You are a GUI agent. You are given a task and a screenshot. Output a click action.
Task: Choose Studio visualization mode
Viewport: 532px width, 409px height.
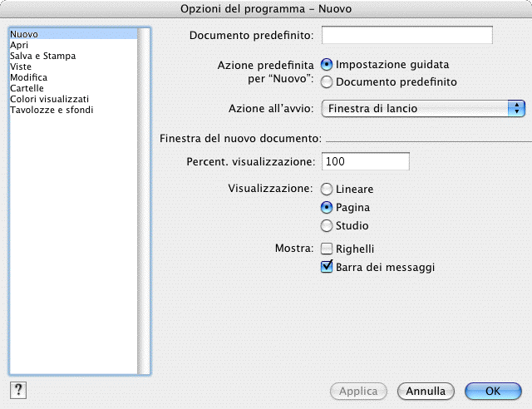[x=328, y=226]
